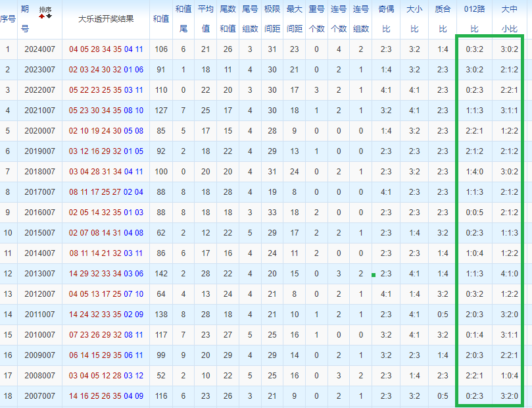Viewport: 532px width, 408px height.
Task: Select the 质合比 column header
Action: point(443,18)
